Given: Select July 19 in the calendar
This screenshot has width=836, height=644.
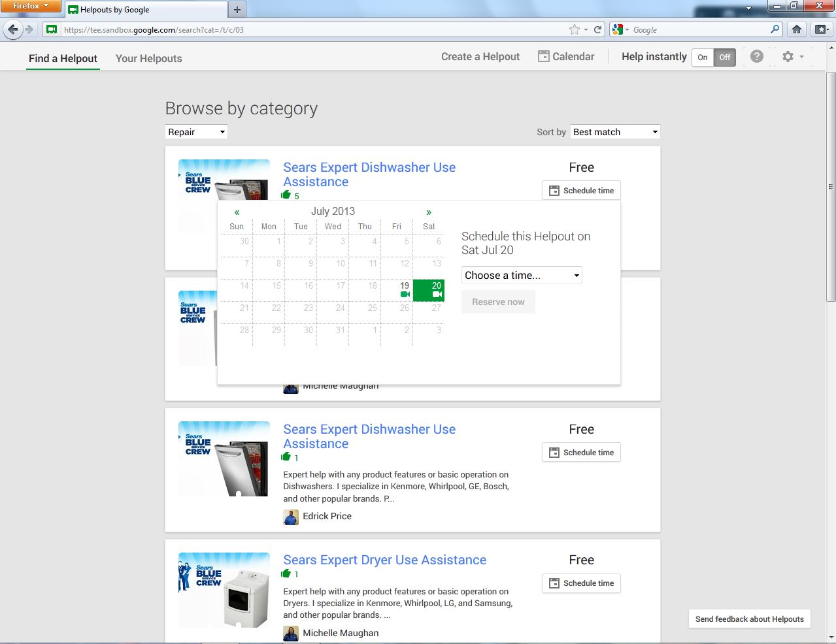Looking at the screenshot, I should tap(397, 290).
